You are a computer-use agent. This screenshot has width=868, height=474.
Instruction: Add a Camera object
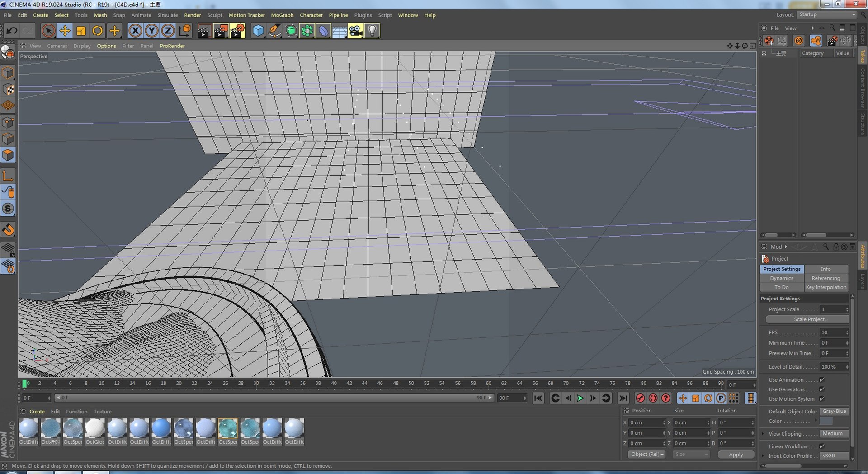point(356,31)
